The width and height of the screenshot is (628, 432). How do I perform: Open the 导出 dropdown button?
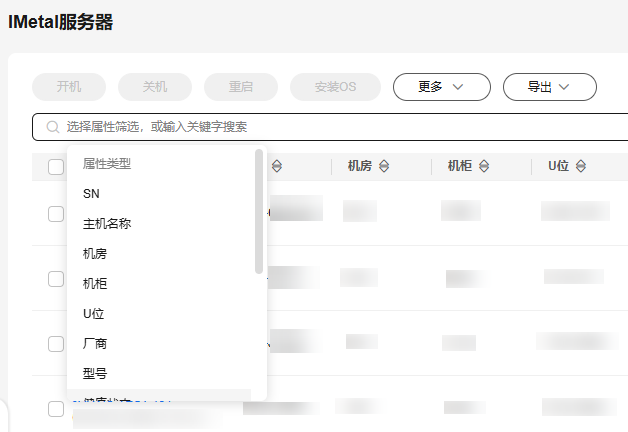[550, 87]
